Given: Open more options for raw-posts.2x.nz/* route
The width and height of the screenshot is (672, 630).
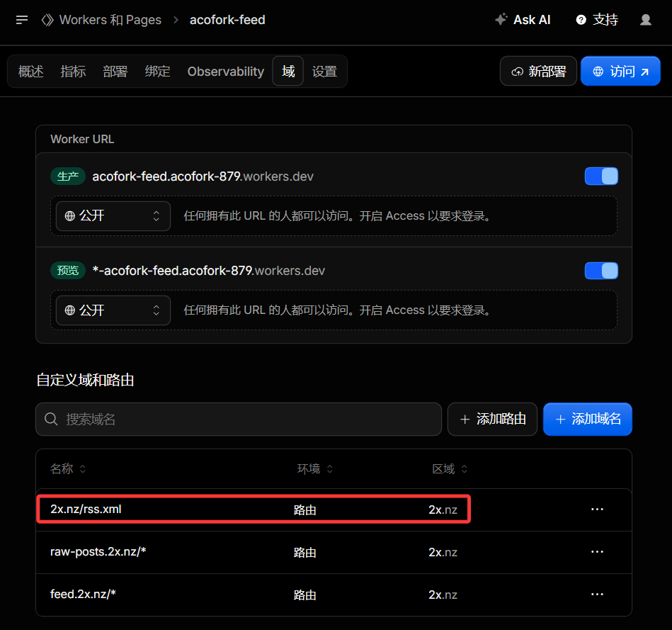Looking at the screenshot, I should 597,551.
